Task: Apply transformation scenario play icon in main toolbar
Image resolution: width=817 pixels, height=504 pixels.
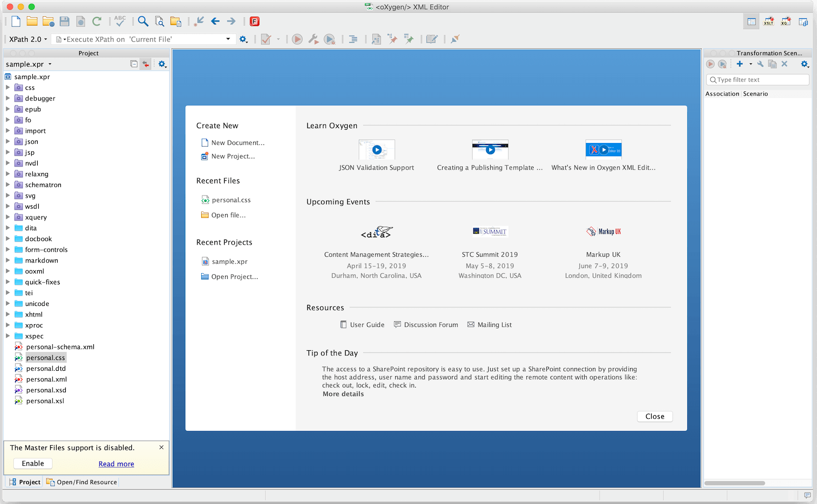Action: (x=297, y=39)
